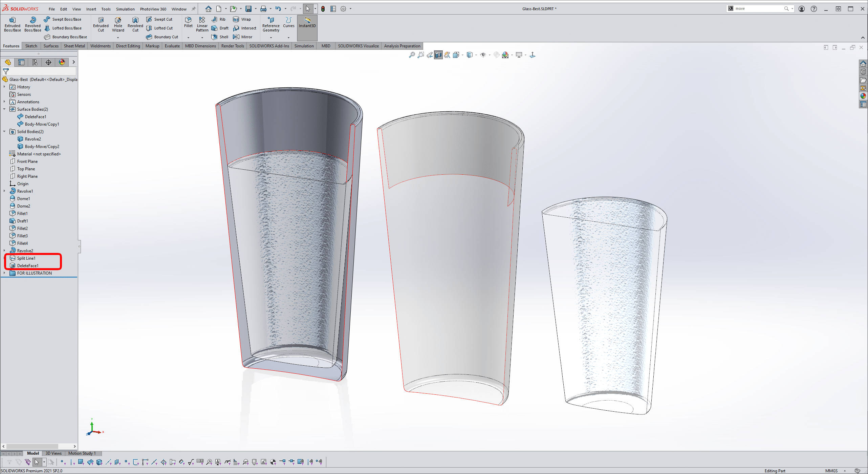Image resolution: width=868 pixels, height=474 pixels.
Task: Activate the Extruded Cut tool
Action: (101, 24)
